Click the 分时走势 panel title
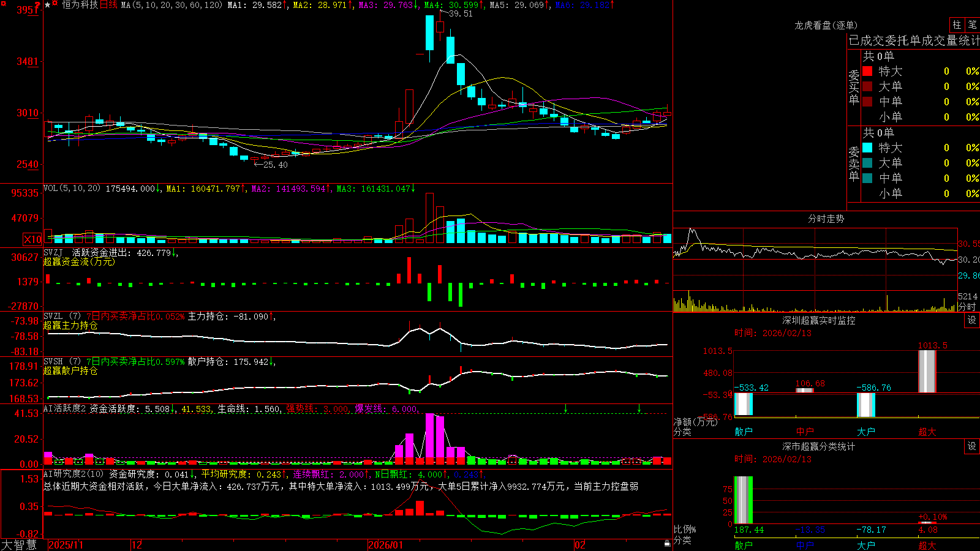The height and width of the screenshot is (551, 980). pyautogui.click(x=826, y=219)
